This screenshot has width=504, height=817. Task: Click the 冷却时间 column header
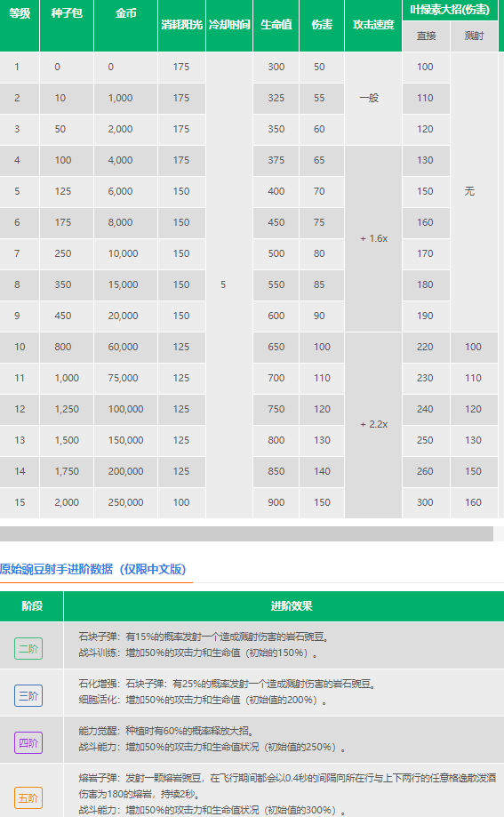click(229, 25)
